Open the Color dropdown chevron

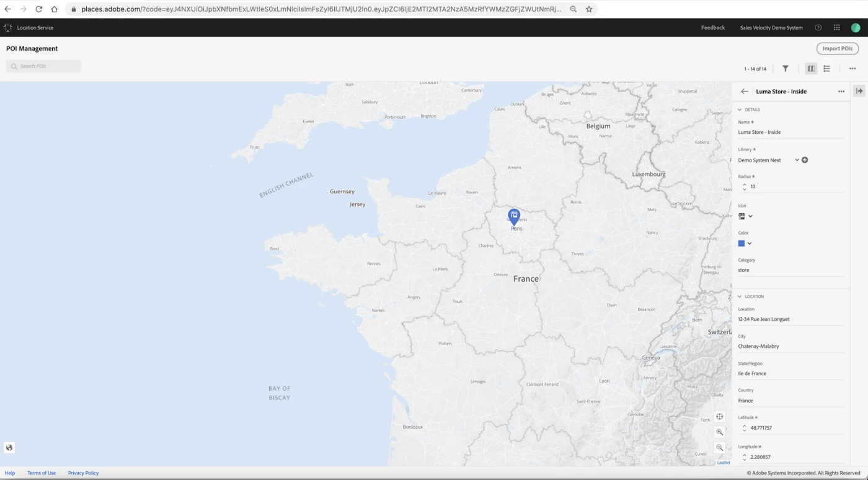click(x=750, y=243)
